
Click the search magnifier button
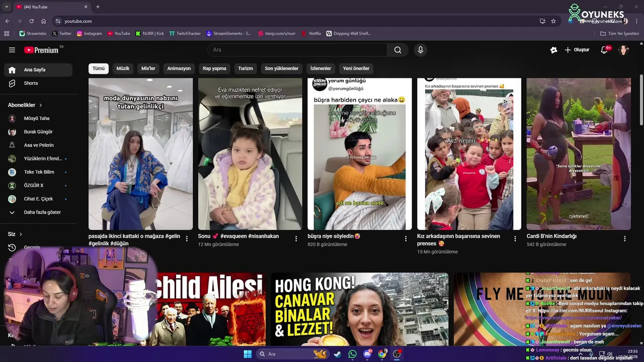[x=398, y=50]
